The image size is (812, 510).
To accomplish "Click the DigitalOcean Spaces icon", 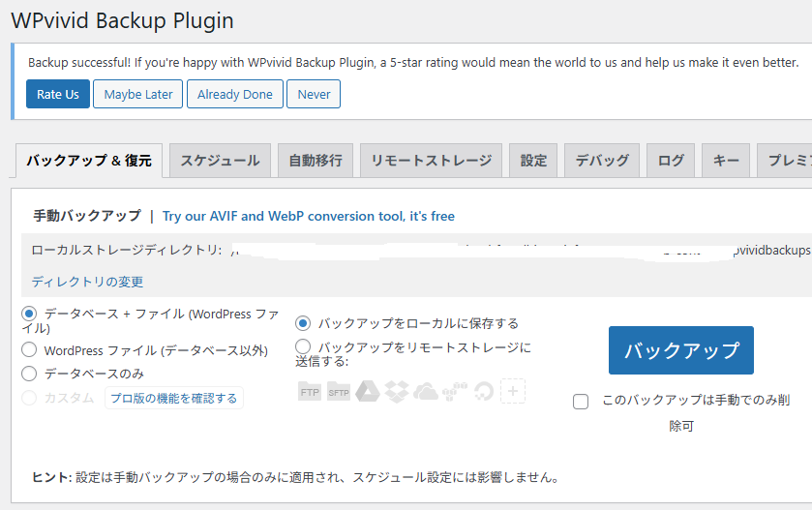I will (x=484, y=392).
